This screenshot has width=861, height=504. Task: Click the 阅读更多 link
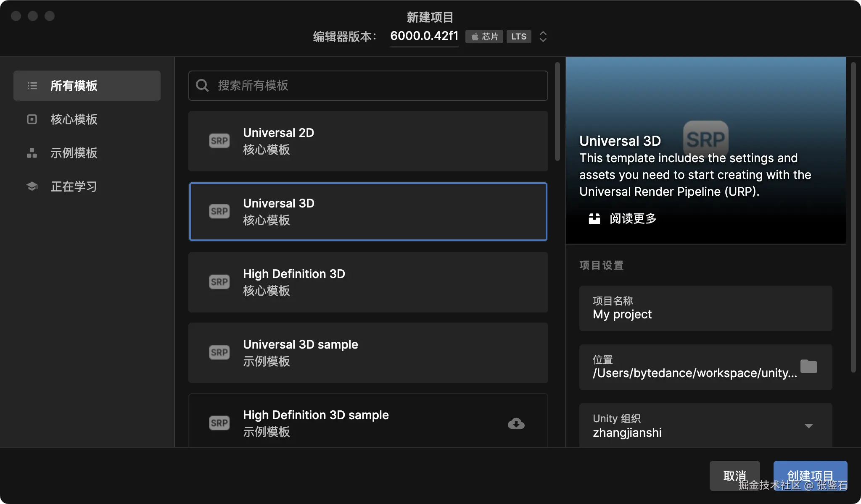click(x=632, y=218)
